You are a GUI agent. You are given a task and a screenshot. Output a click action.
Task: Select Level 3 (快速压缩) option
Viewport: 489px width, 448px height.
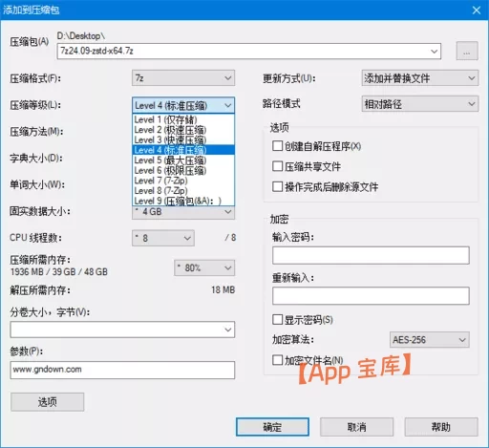tap(183, 140)
